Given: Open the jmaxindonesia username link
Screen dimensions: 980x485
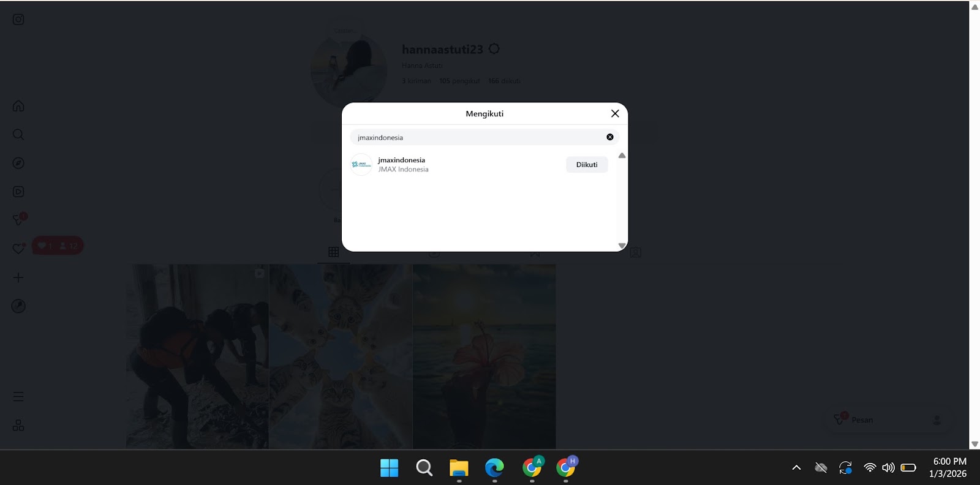Looking at the screenshot, I should 401,160.
